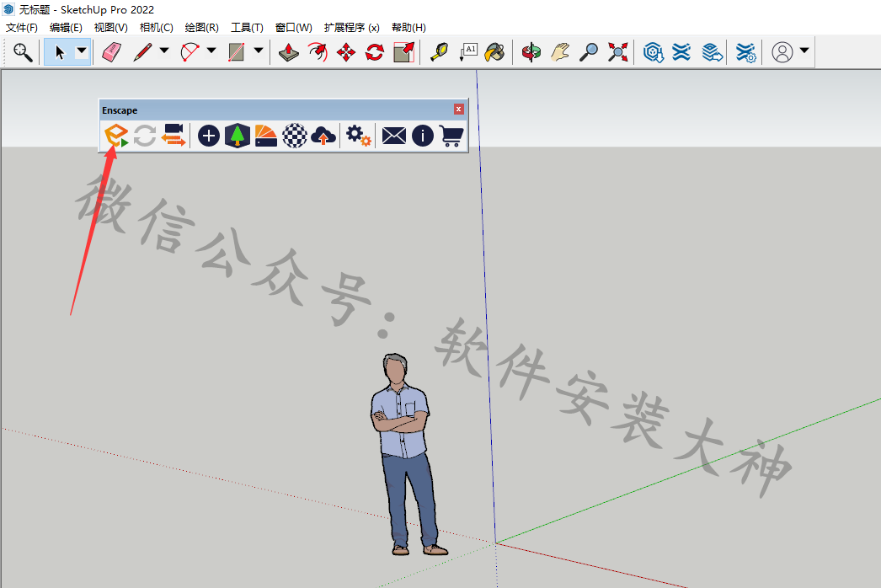Screen dimensions: 881x588
Task: Open the 文件(F) menu
Action: 21,28
